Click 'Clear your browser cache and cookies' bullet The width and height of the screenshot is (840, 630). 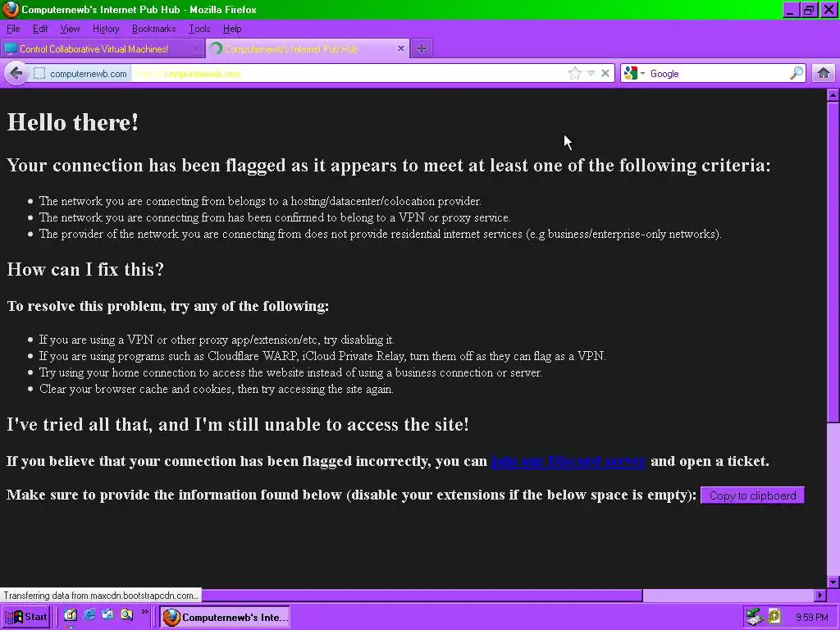click(217, 389)
